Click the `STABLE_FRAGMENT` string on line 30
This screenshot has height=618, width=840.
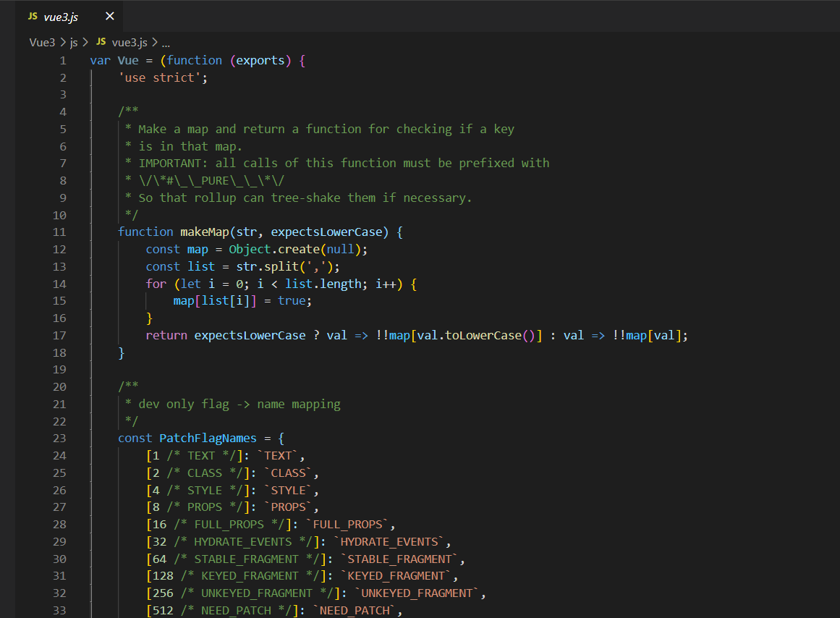pyautogui.click(x=399, y=559)
